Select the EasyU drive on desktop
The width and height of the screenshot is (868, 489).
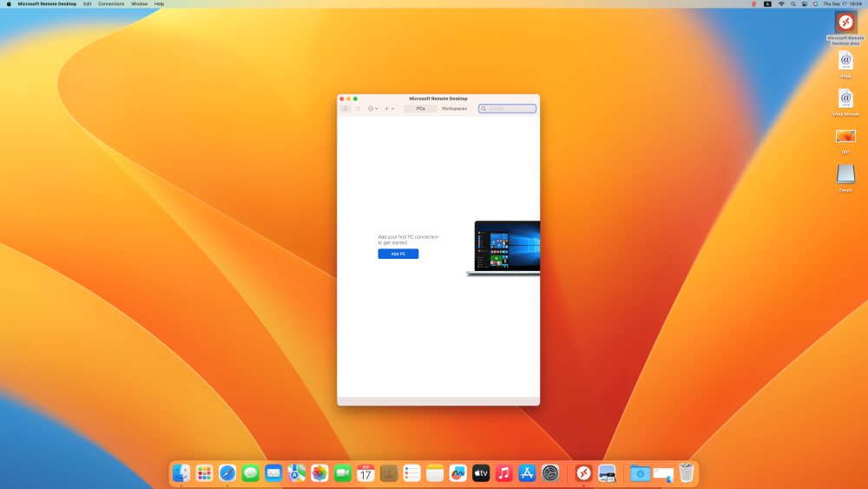tap(845, 174)
